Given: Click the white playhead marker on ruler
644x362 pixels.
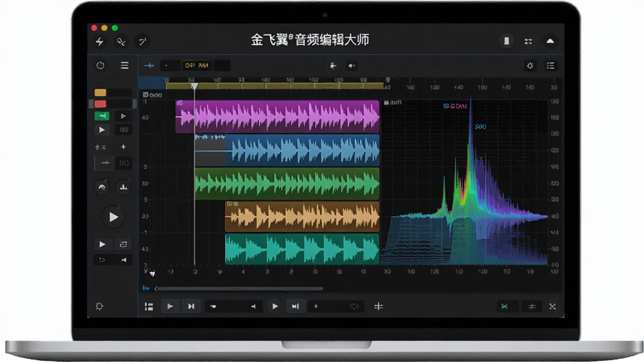Looking at the screenshot, I should click(194, 86).
